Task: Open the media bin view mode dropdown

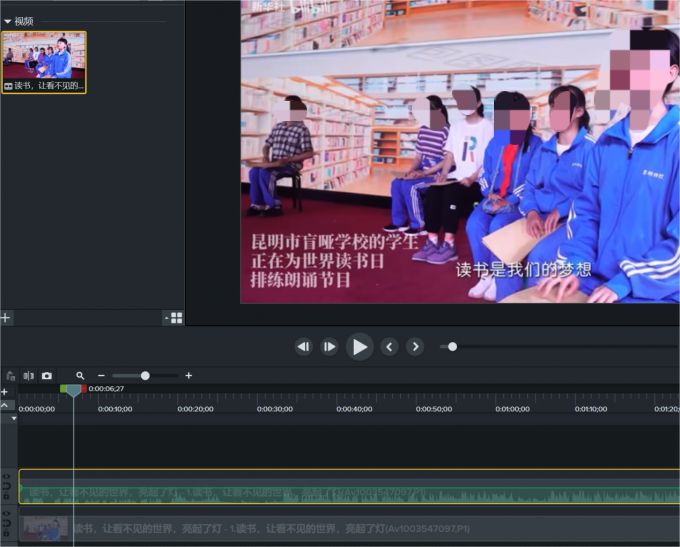Action: 173,318
